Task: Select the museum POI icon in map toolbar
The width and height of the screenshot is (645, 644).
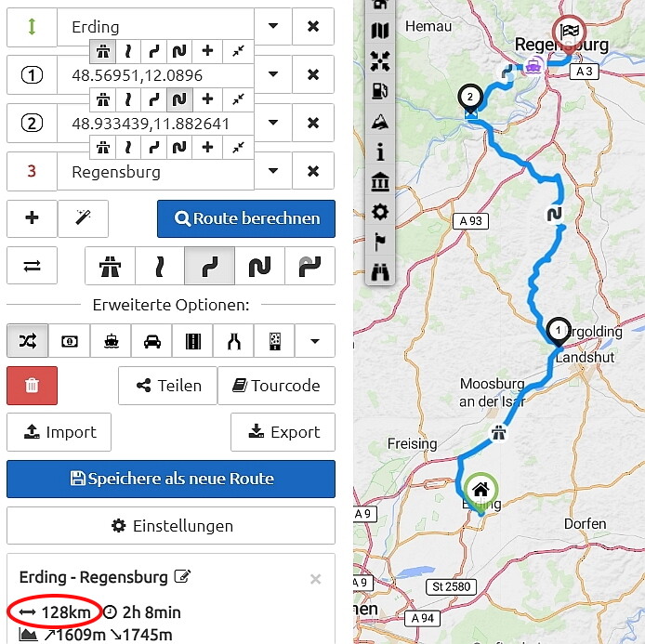Action: (380, 181)
